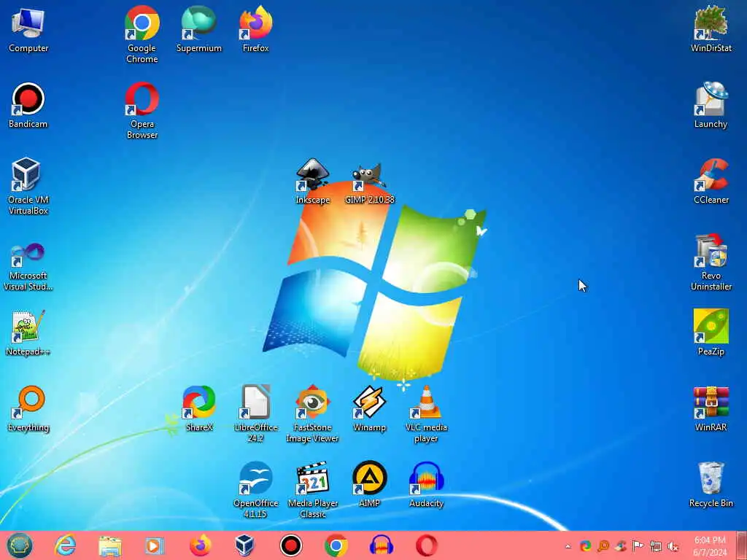Screen dimensions: 747x560
Task: Select the Firefox desktop shortcut
Action: (256, 29)
